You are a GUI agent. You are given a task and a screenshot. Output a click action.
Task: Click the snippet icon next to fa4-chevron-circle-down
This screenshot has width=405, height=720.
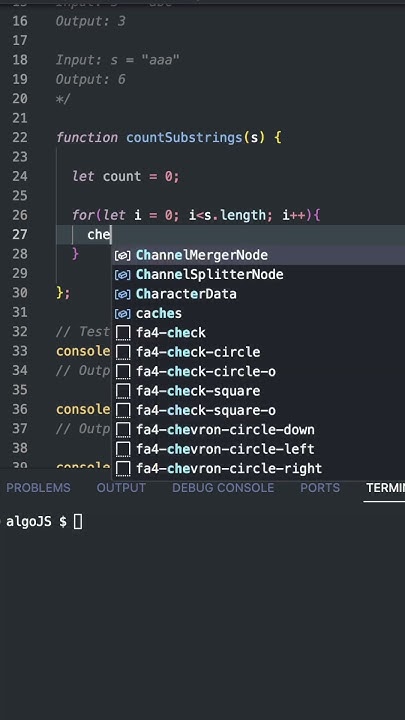pos(123,430)
